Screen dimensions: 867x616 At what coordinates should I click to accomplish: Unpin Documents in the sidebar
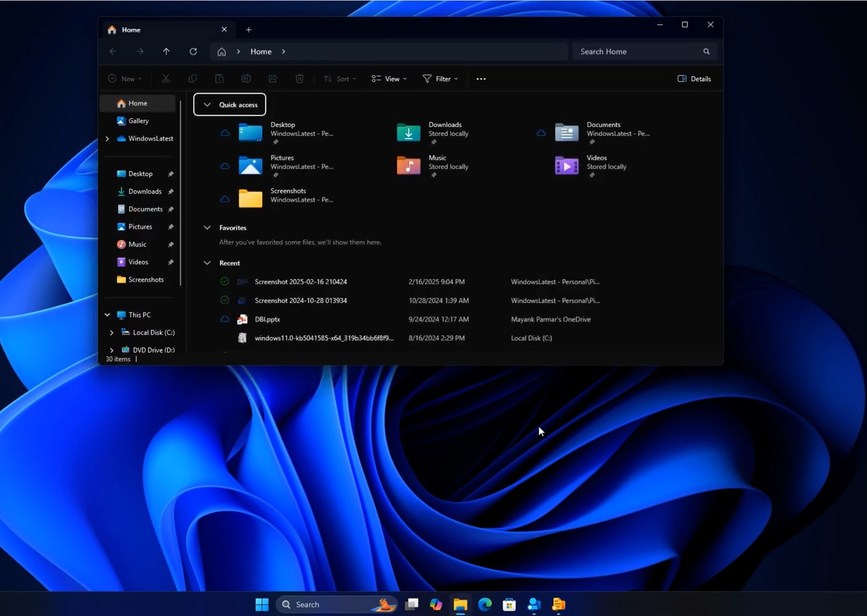point(171,209)
